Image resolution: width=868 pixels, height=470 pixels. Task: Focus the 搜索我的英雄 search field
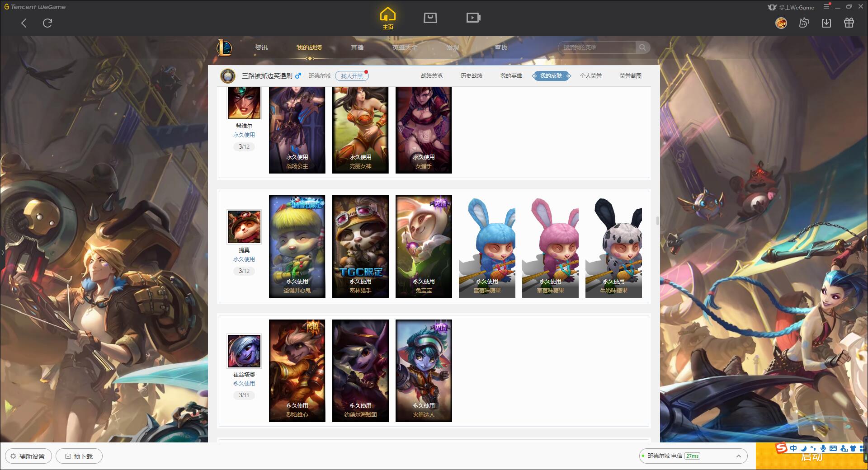597,47
